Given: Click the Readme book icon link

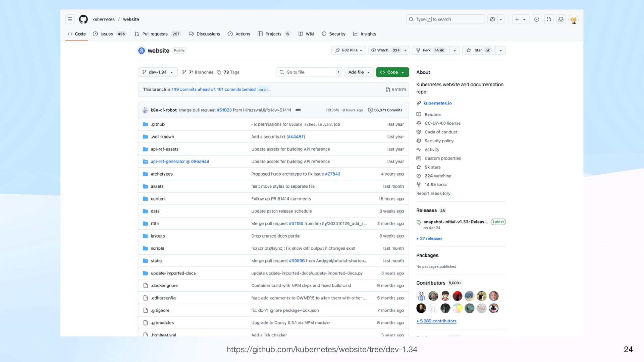Looking at the screenshot, I should click(x=429, y=115).
